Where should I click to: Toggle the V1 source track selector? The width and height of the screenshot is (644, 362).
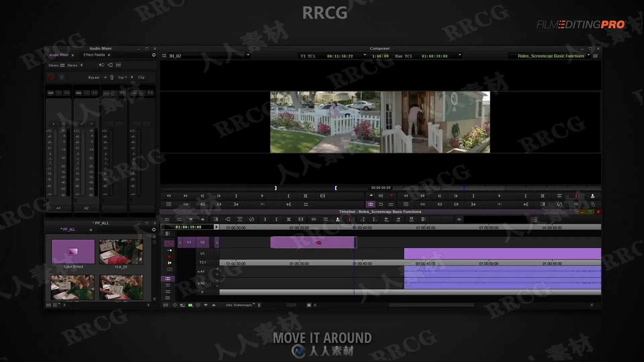click(x=189, y=242)
